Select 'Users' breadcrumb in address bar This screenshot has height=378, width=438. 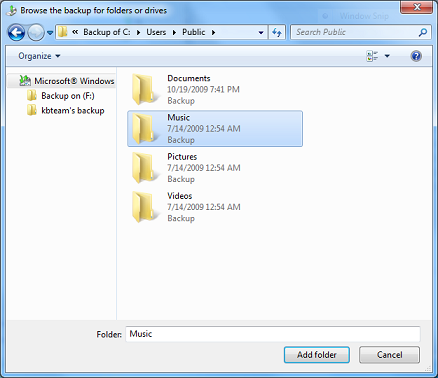pos(156,32)
